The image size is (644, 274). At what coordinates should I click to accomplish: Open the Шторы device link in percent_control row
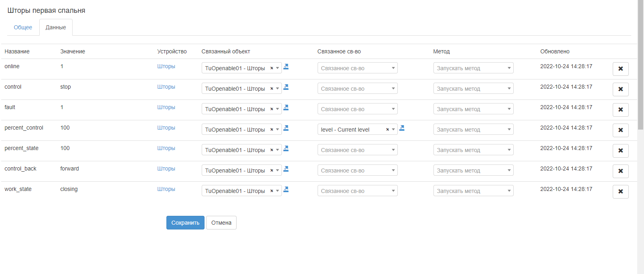pyautogui.click(x=166, y=128)
